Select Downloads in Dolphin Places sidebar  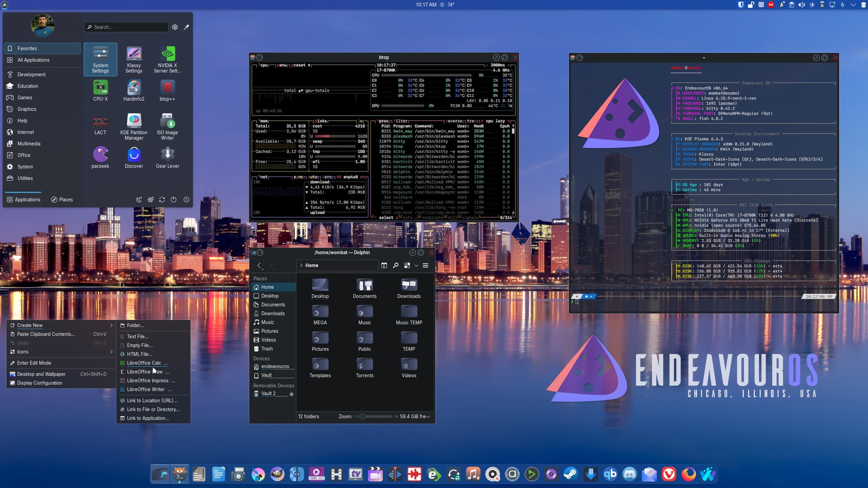pyautogui.click(x=274, y=314)
